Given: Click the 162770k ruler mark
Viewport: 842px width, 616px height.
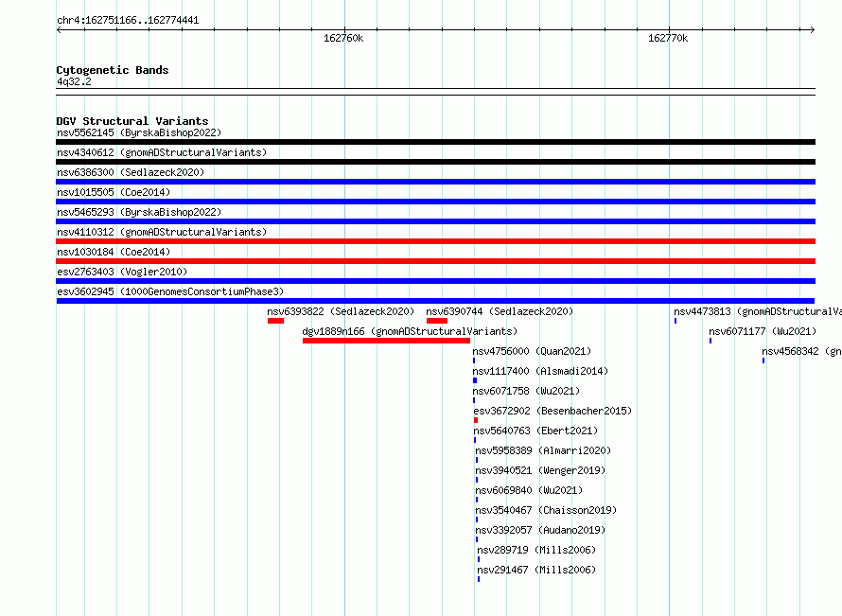Looking at the screenshot, I should pos(668,38).
